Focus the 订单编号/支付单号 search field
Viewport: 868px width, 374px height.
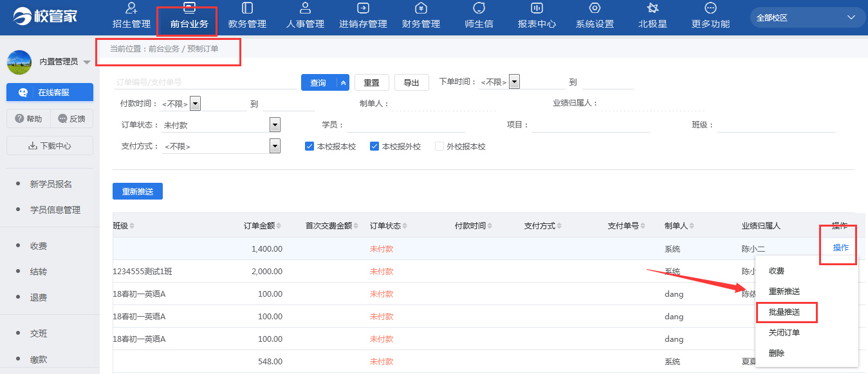coord(204,82)
